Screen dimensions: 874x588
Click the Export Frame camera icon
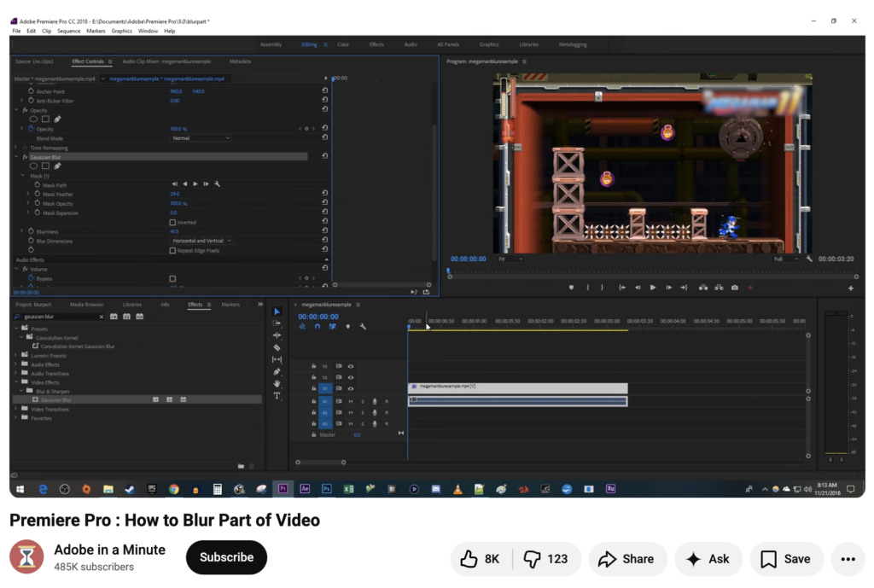tap(735, 288)
